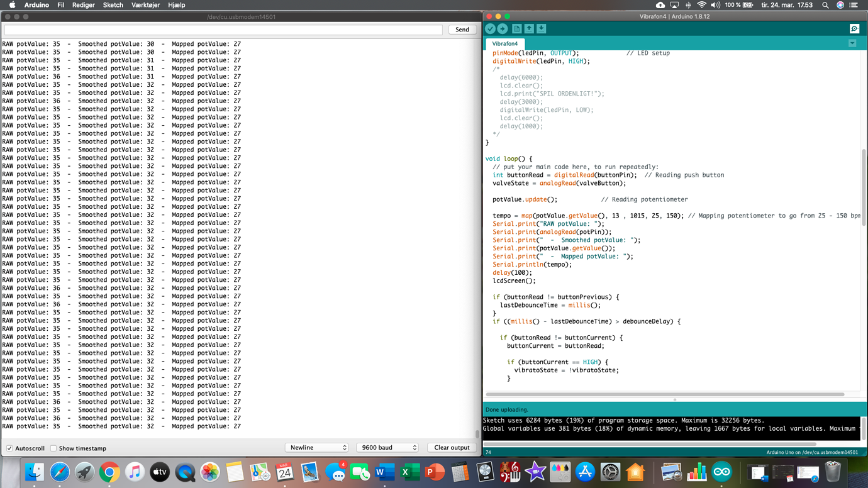Click the Verify sketch checkmark icon
Viewport: 868px width, 488px height.
490,29
